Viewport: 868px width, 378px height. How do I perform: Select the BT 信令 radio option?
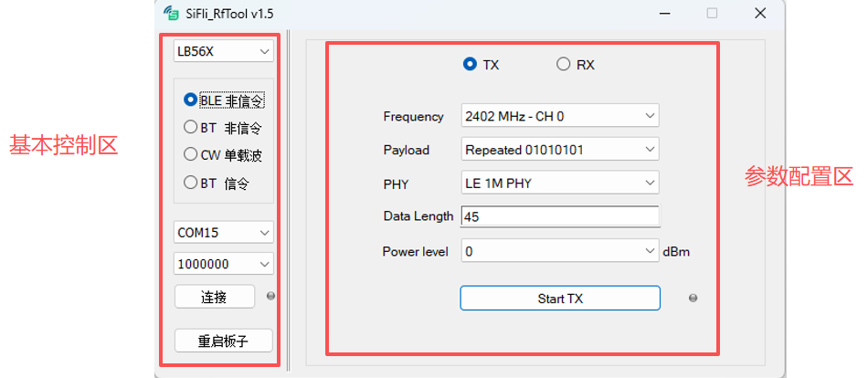point(191,182)
